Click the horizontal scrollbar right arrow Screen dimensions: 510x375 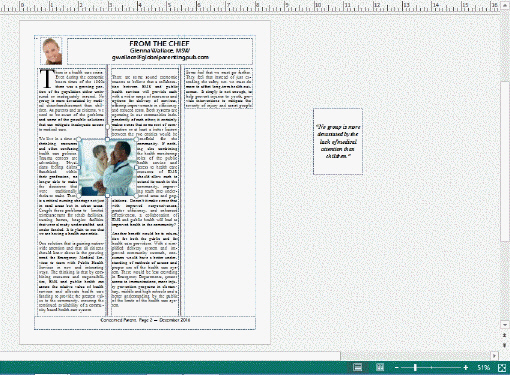495,356
